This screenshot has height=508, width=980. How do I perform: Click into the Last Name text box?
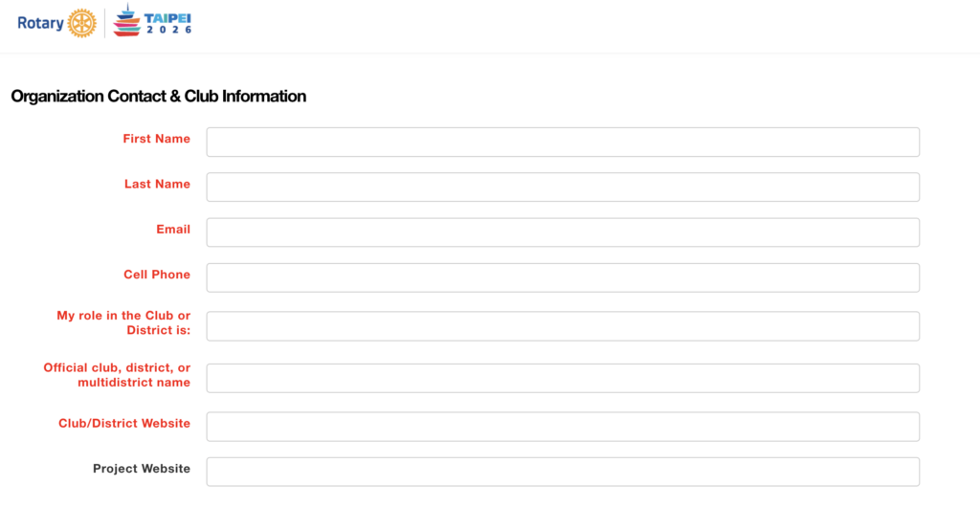click(563, 187)
